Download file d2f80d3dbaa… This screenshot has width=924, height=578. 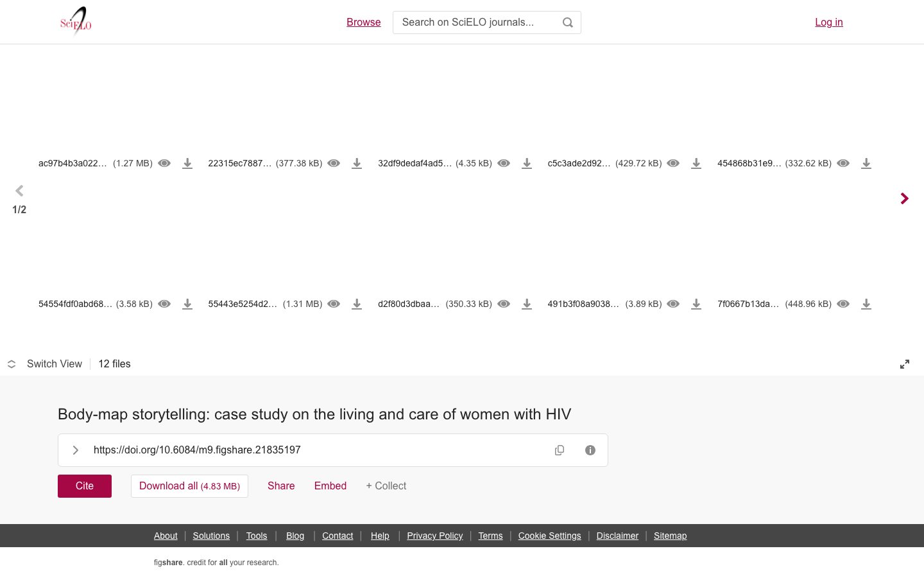tap(527, 304)
